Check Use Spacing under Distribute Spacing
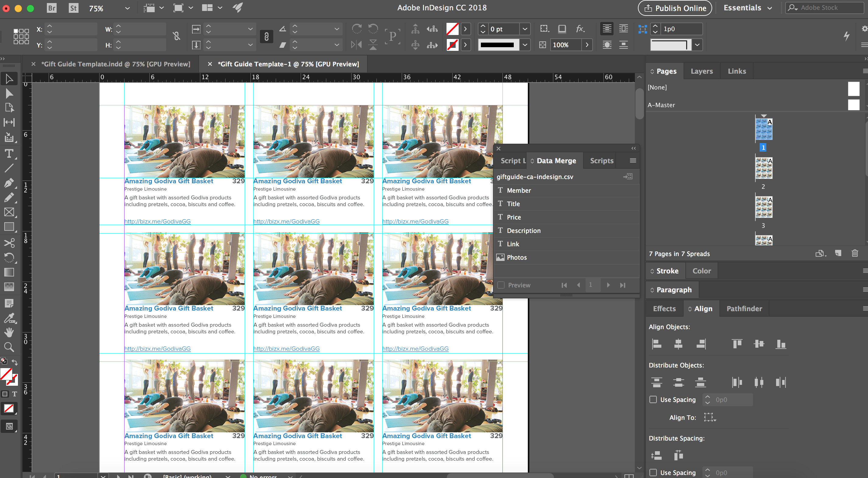 click(x=653, y=472)
